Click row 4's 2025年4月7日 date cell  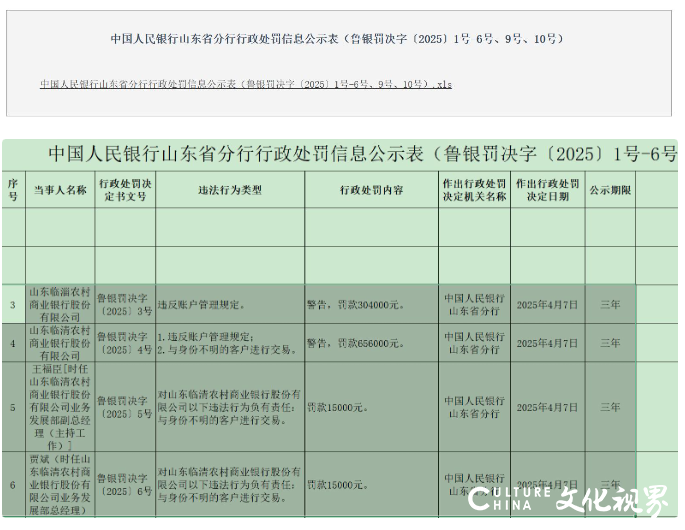click(548, 343)
